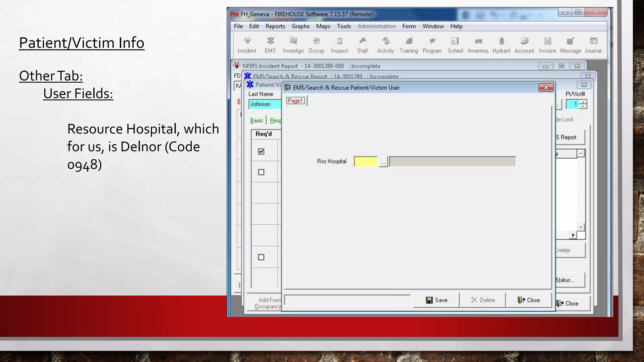Click the S Report button
Viewport: 644px width, 362px height.
(570, 137)
